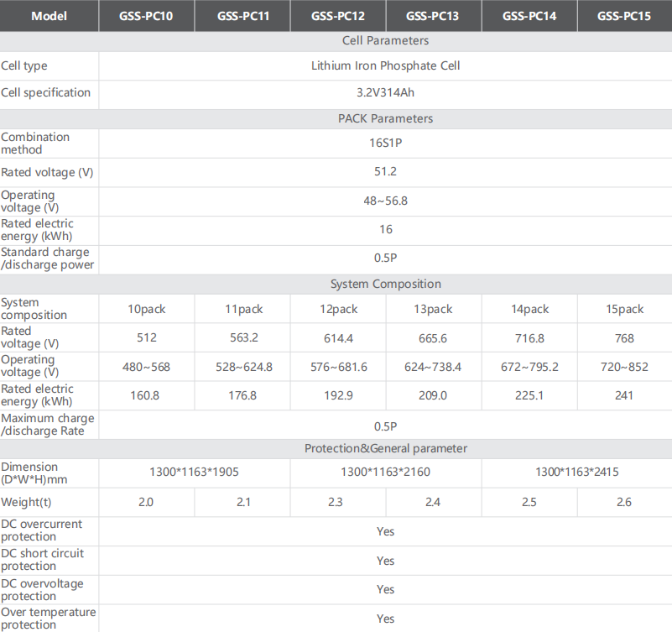Click the 716.8 rated voltage cell

pos(529,338)
